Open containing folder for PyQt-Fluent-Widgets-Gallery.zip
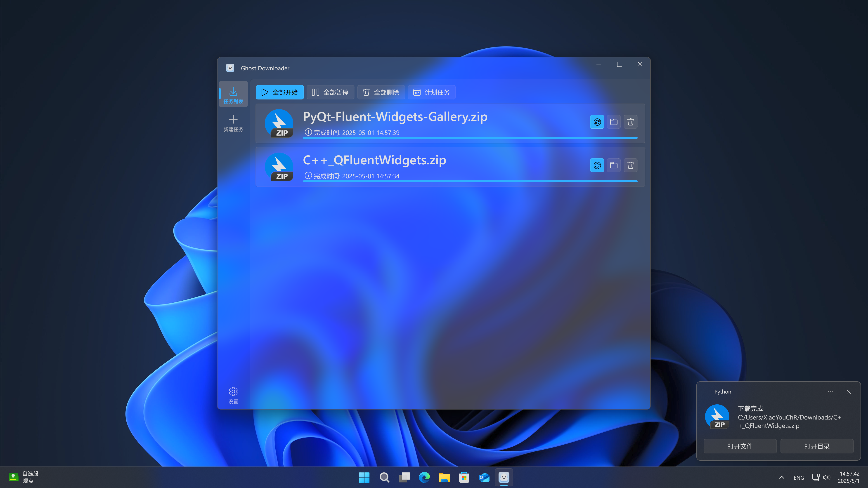The width and height of the screenshot is (868, 488). tap(614, 122)
